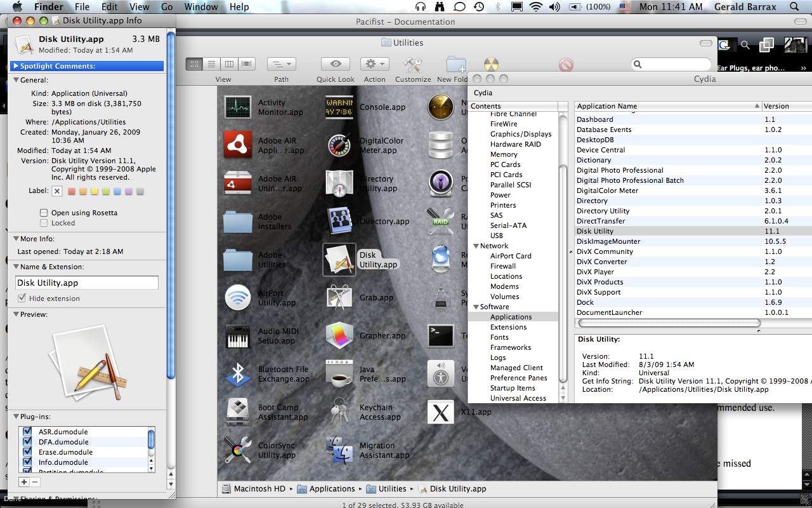The height and width of the screenshot is (508, 812).
Task: Expand the Spotlight Comments section
Action: [16, 66]
